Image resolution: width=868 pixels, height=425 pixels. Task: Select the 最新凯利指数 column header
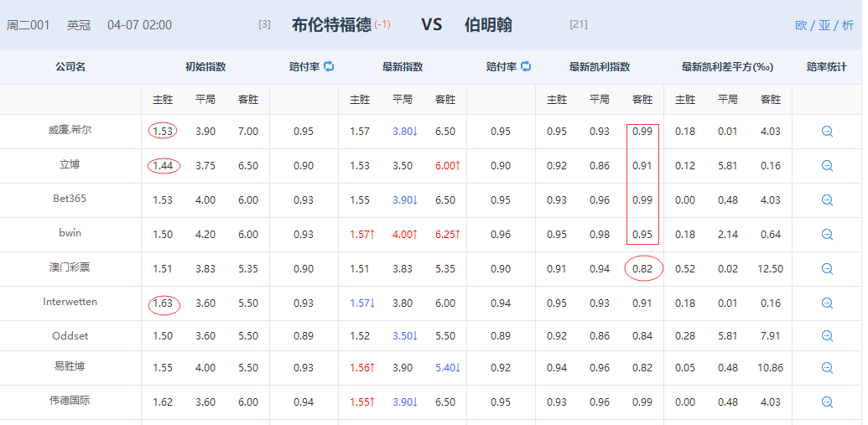click(600, 67)
